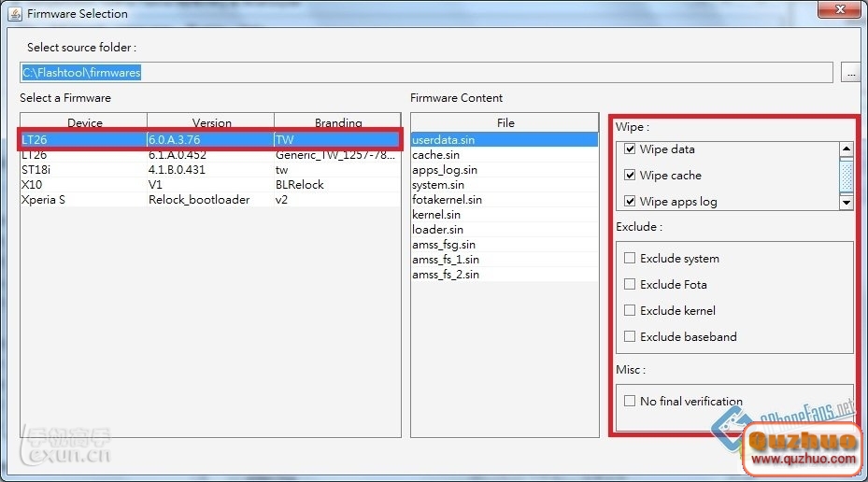
Task: Select cache.sin in the file list
Action: click(x=505, y=154)
